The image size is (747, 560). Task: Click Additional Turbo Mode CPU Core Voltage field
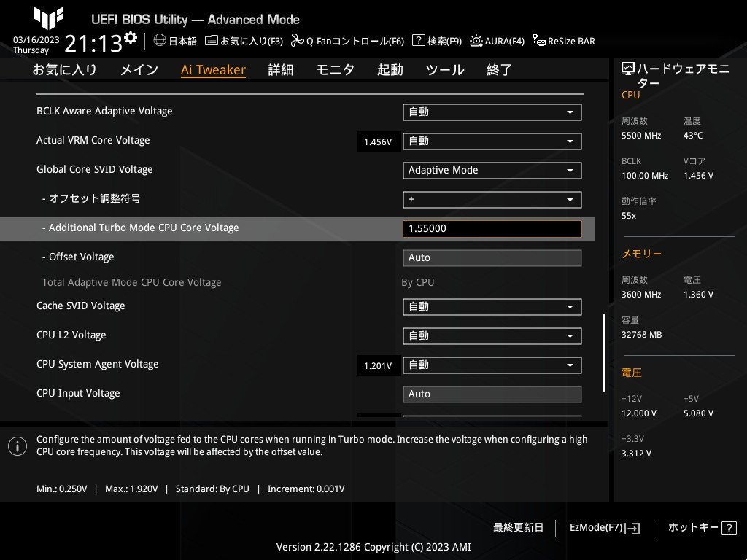[492, 228]
